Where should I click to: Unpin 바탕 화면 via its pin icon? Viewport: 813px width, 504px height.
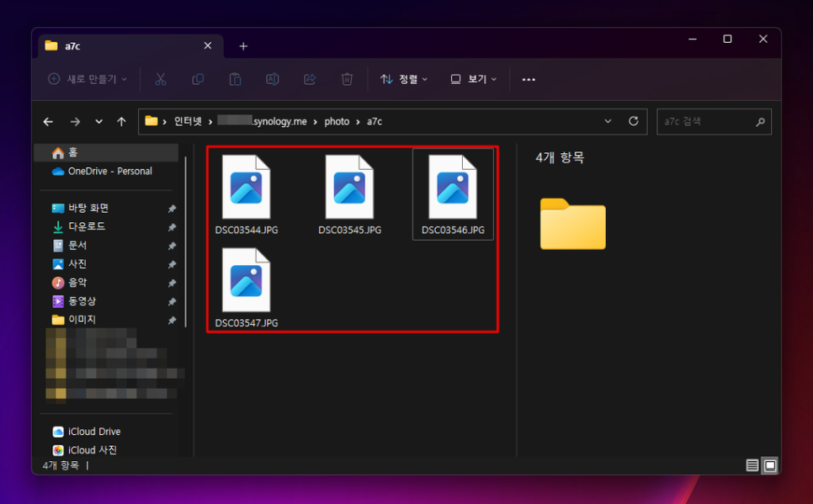pyautogui.click(x=172, y=209)
